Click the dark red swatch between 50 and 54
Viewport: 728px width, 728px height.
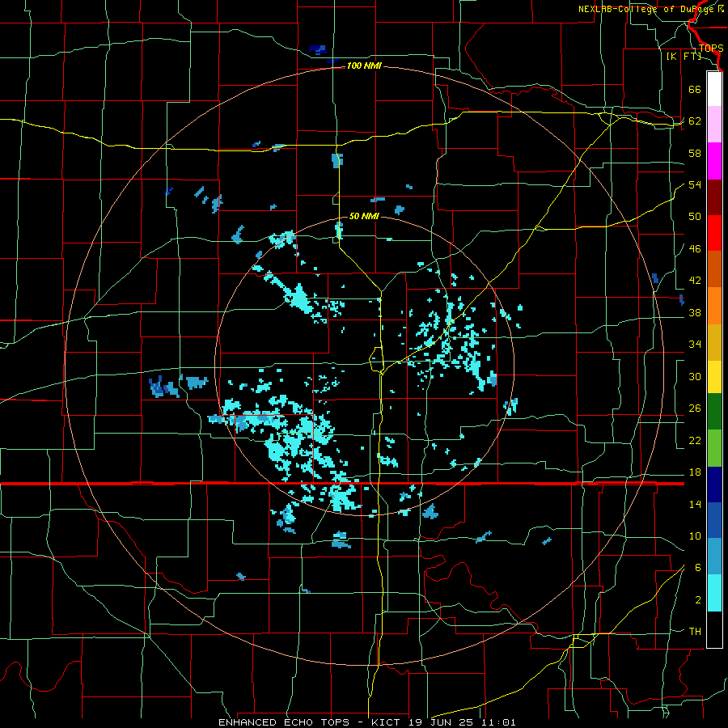pyautogui.click(x=714, y=197)
